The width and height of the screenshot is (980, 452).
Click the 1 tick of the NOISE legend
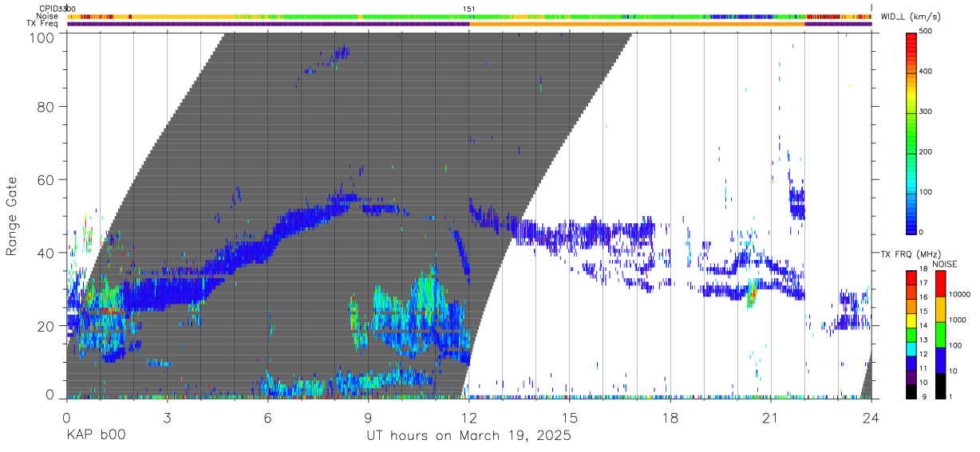tap(951, 397)
